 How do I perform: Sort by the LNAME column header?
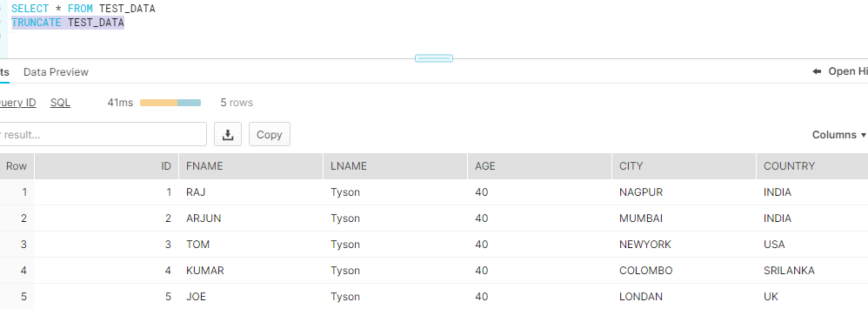[x=395, y=166]
